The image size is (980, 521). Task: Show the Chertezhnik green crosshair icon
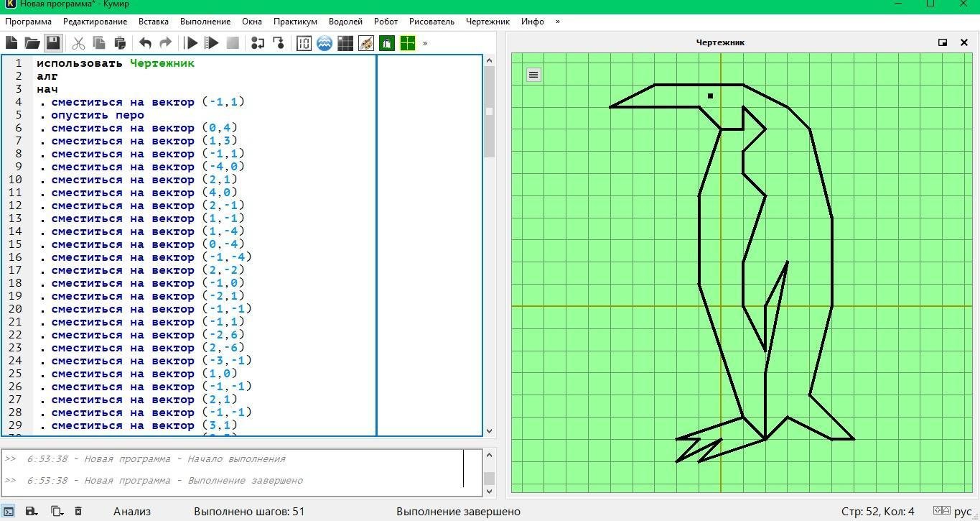click(408, 43)
